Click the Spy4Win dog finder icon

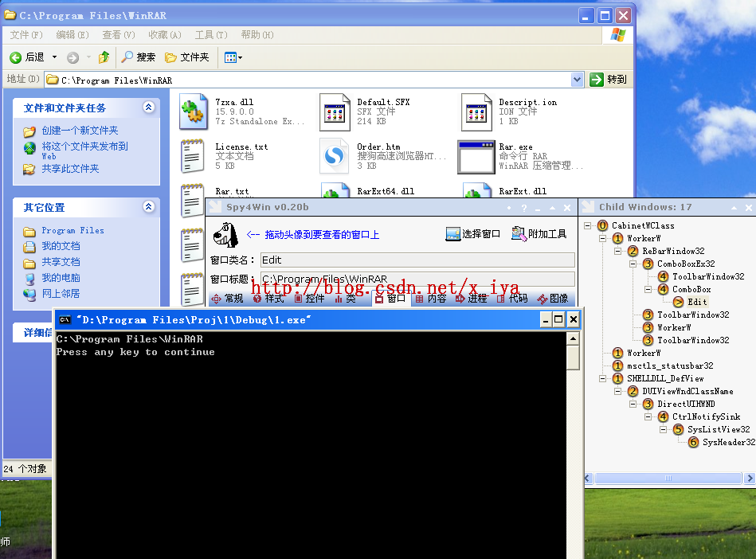pos(225,235)
